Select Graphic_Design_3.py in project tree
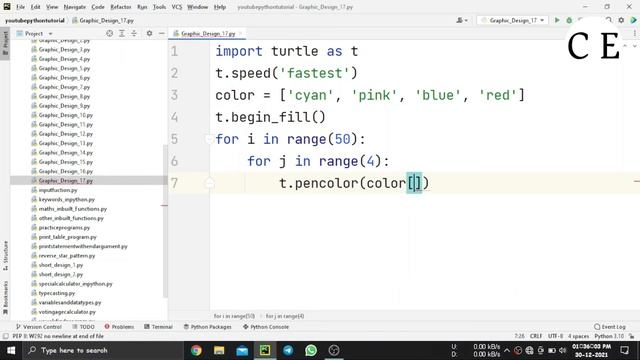 coord(64,49)
